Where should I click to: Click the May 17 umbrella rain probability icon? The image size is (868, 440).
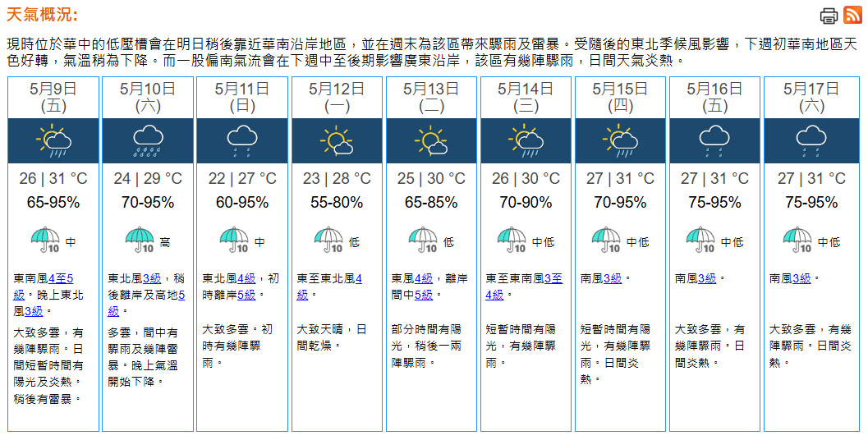[x=797, y=241]
